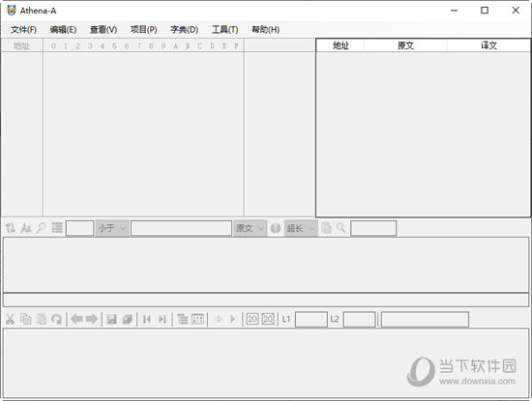Screen dimensions: 532x401
Task: Open the 帮助(H) menu
Action: (x=265, y=30)
